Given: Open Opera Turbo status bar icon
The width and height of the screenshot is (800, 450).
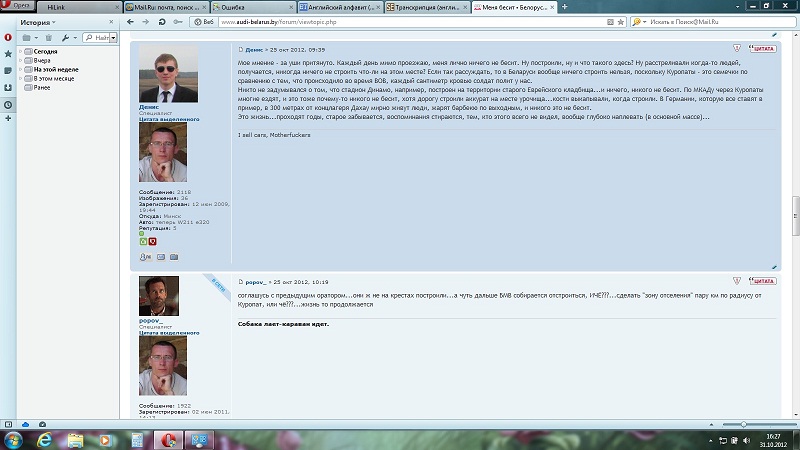Looking at the screenshot, I should [x=42, y=424].
